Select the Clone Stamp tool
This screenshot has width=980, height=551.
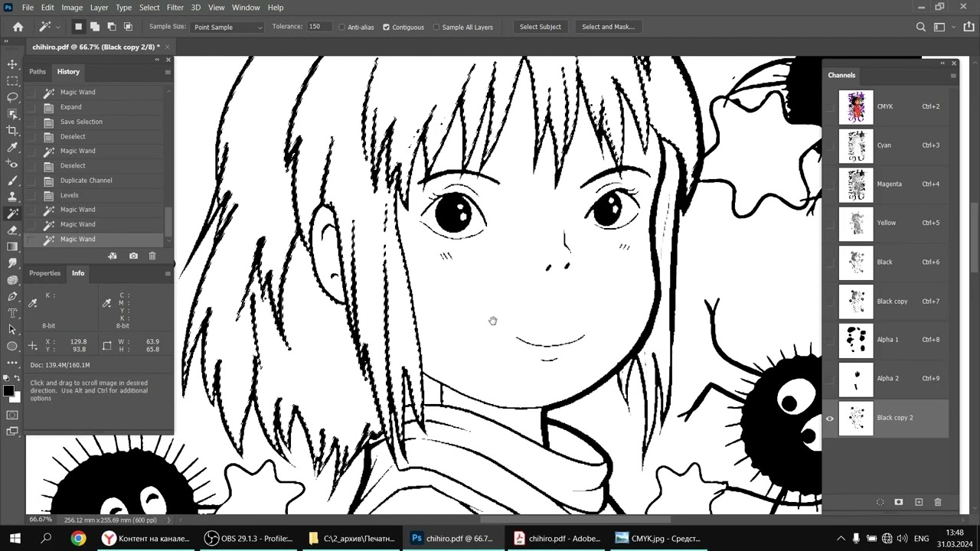12,197
